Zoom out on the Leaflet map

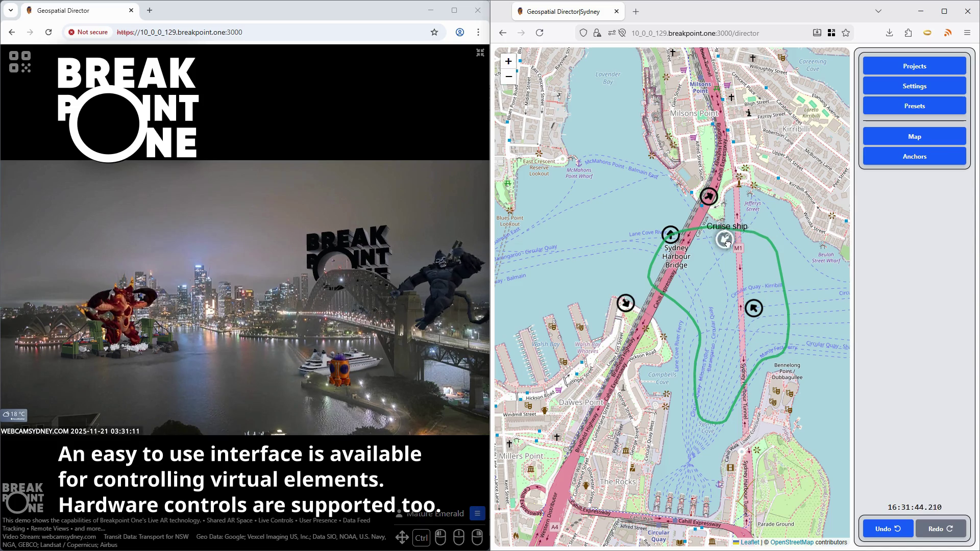[x=508, y=77]
